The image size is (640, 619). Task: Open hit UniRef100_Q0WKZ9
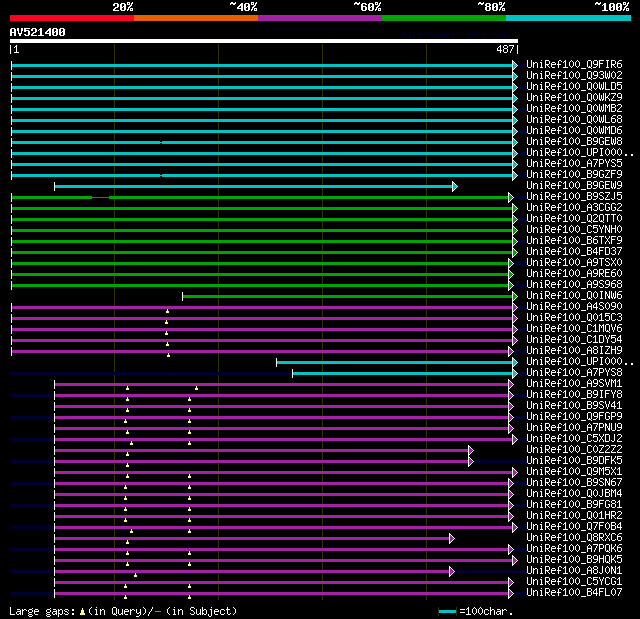point(574,98)
